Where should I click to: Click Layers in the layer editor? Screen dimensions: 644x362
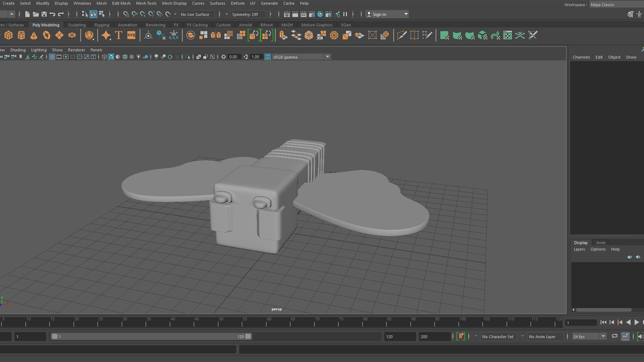[x=579, y=249]
